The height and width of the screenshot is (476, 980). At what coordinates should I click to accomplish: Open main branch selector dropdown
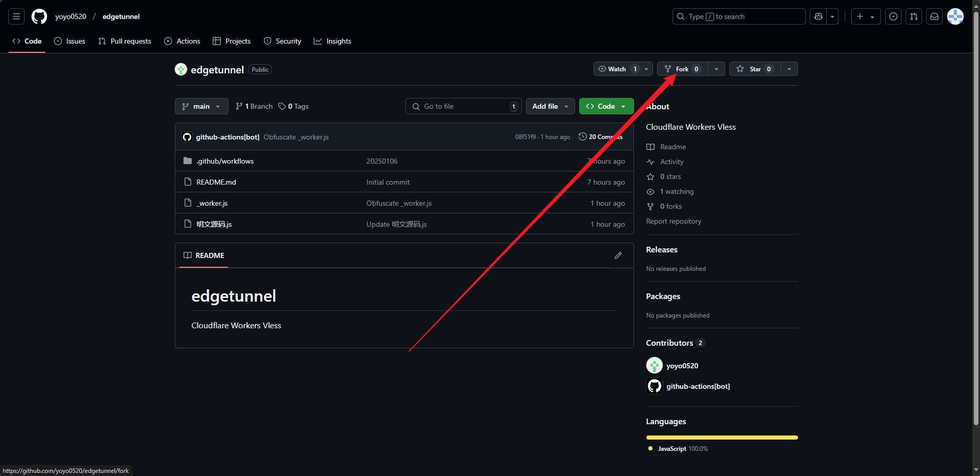201,106
